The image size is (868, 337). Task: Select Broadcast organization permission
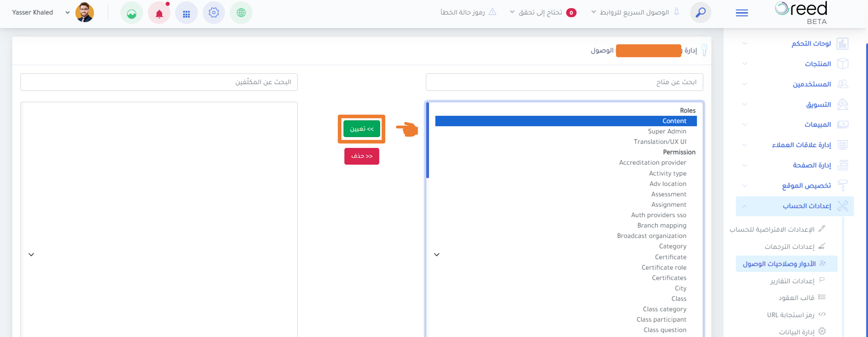click(566, 236)
